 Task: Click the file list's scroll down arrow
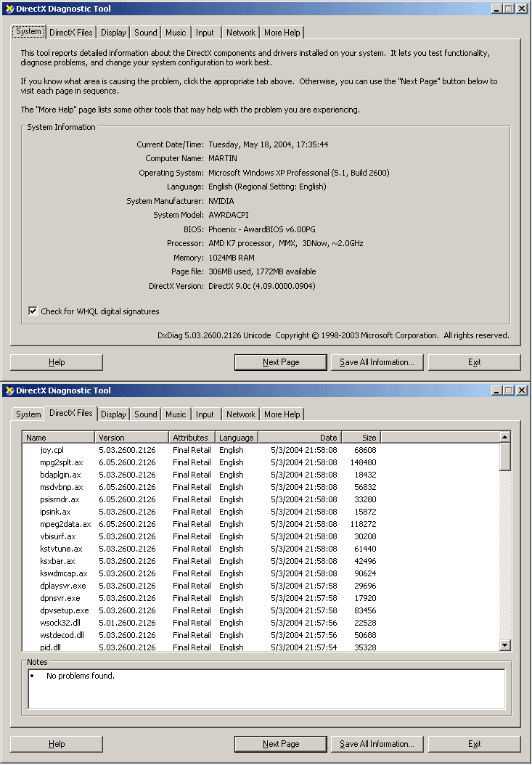tap(505, 645)
